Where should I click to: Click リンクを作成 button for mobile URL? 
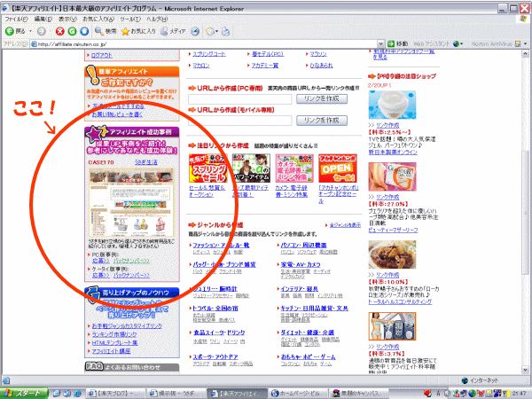(322, 121)
